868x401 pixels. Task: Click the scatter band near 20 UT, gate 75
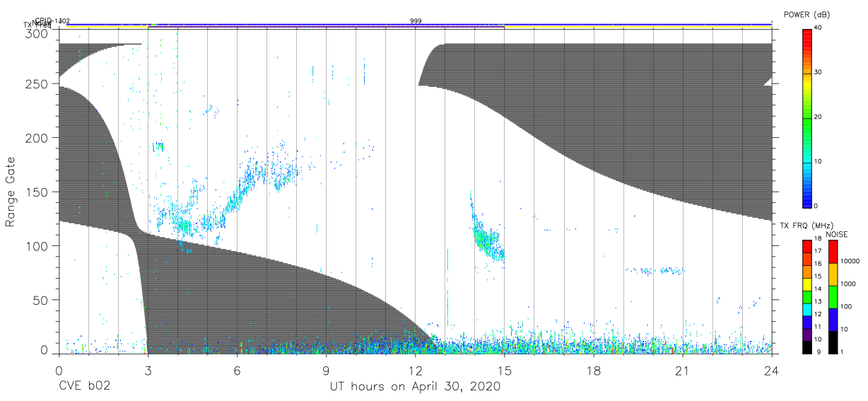coord(656,271)
